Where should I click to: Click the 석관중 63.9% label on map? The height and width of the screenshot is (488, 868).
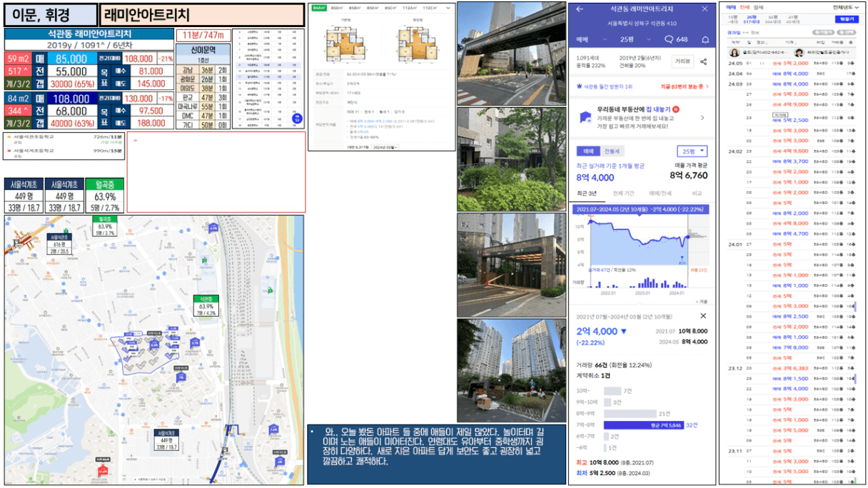tap(207, 305)
